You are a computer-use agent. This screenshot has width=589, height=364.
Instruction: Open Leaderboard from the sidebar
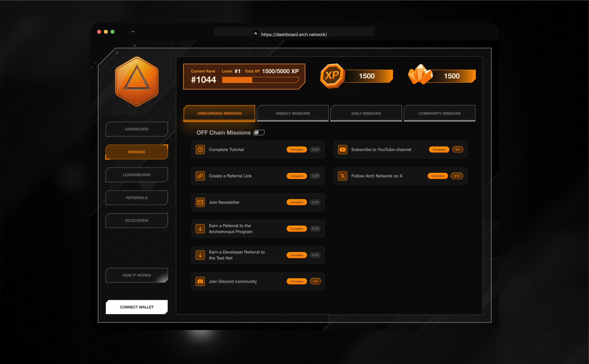pyautogui.click(x=137, y=175)
